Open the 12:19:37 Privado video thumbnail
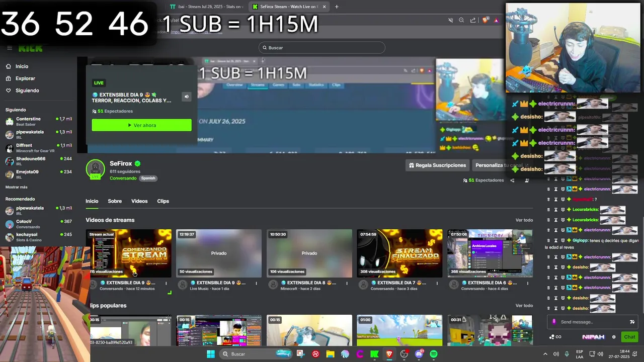The height and width of the screenshot is (362, 644). [x=219, y=253]
